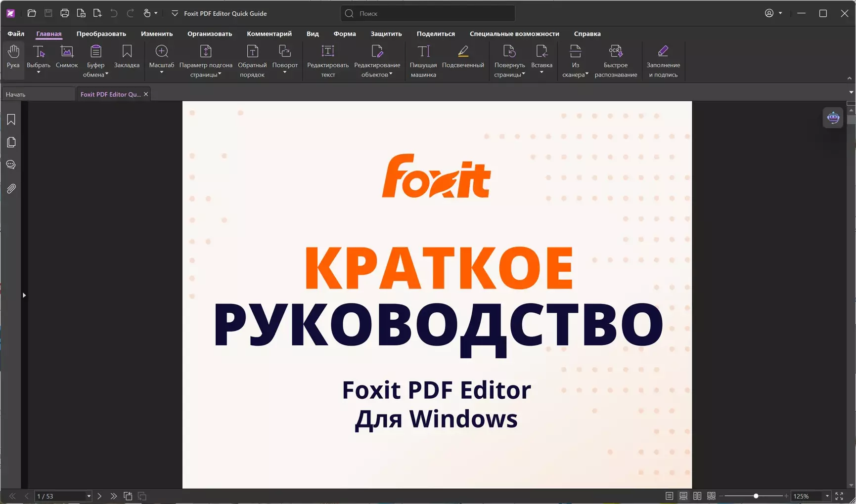Screen dimensions: 856x504
Task: Click the zoom in plus button
Action: [786, 496]
